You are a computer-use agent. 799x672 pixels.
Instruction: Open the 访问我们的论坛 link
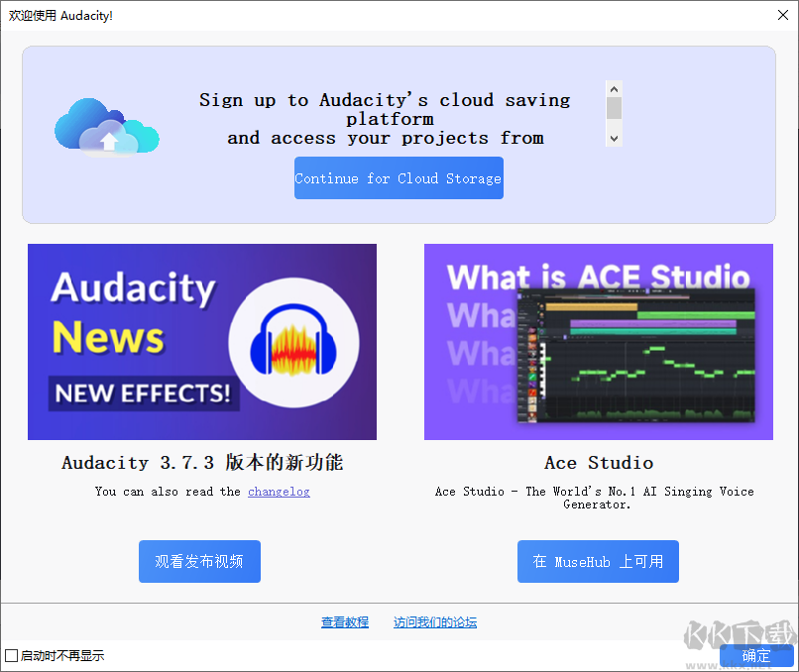click(434, 622)
